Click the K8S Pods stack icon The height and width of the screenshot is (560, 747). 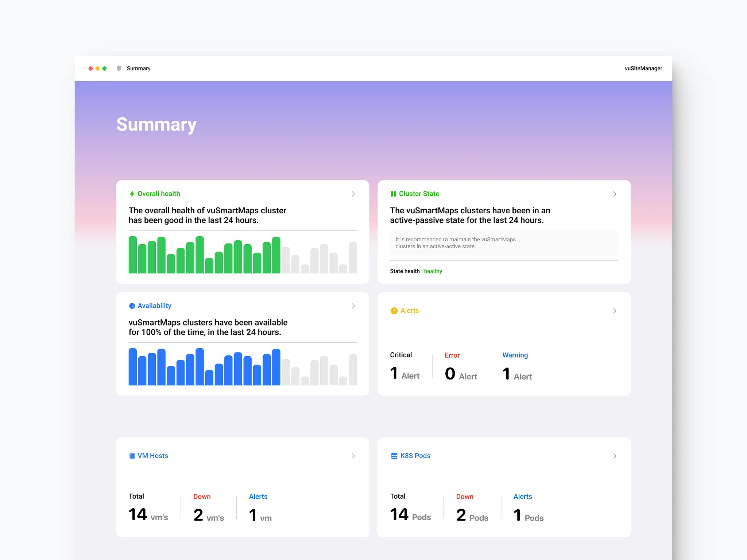click(394, 456)
